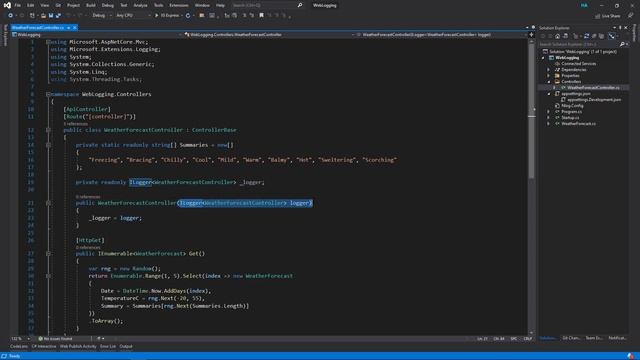Collapse the Get() method outline
Screen dimensions: 640x360
[x=48, y=253]
